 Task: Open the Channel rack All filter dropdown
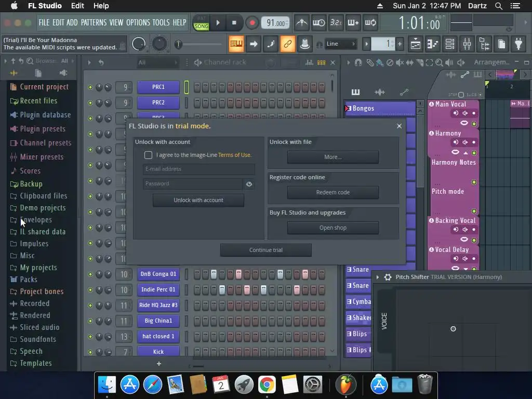point(158,62)
